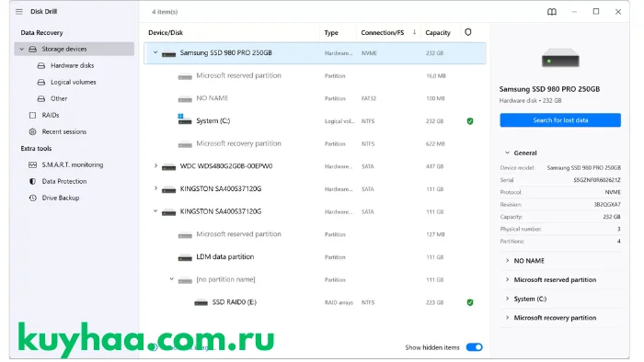Open Data Protection tool
Image resolution: width=644 pixels, height=362 pixels.
point(64,181)
